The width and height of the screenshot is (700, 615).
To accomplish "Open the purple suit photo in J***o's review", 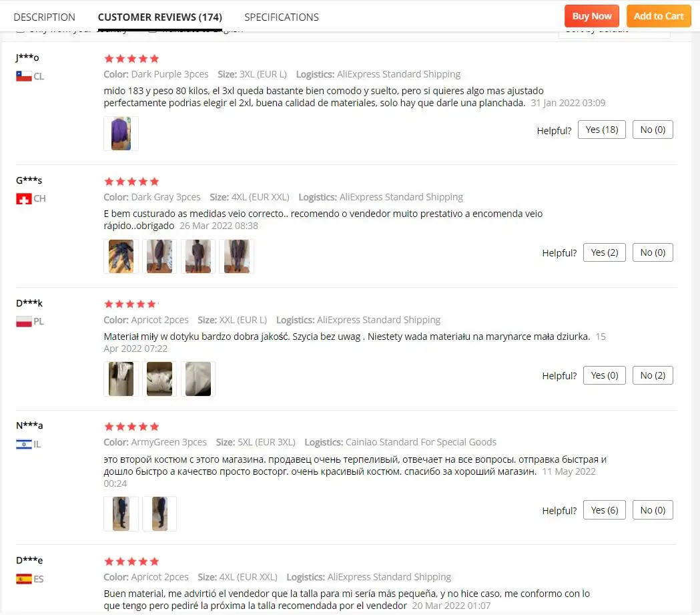I will point(121,134).
